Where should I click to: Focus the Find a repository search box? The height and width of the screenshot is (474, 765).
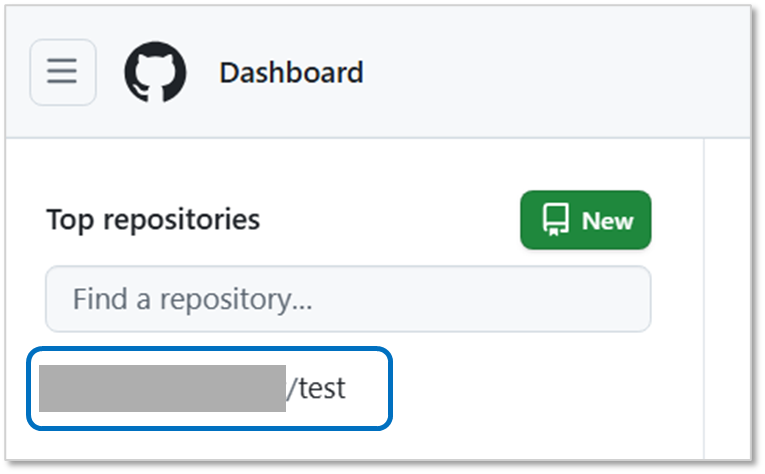click(348, 299)
